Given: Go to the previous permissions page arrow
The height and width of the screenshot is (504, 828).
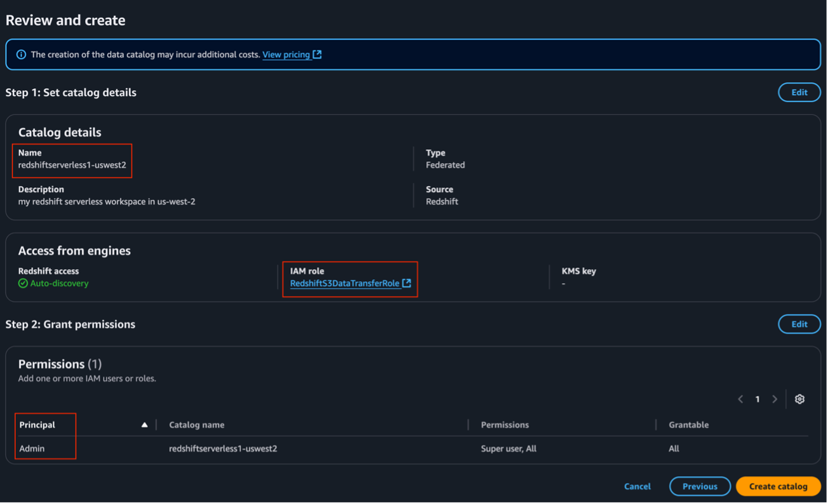Looking at the screenshot, I should [740, 399].
